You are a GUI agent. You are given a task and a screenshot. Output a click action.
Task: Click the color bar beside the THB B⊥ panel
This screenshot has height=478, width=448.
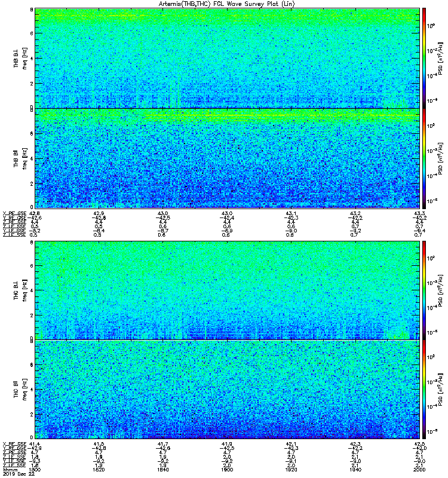coord(424,58)
